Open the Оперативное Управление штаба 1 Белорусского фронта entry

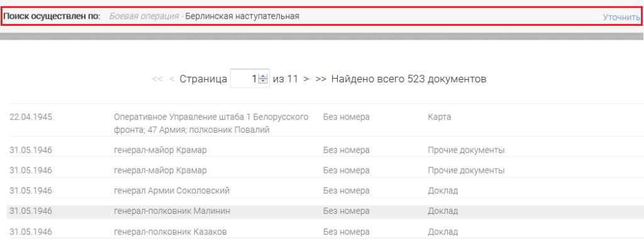pos(211,124)
